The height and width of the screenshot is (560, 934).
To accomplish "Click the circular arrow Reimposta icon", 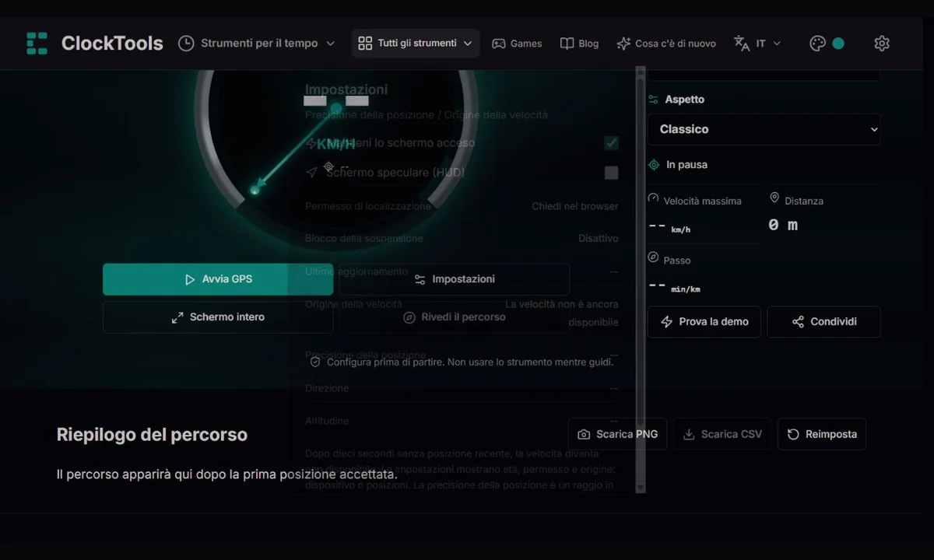I will pyautogui.click(x=793, y=435).
